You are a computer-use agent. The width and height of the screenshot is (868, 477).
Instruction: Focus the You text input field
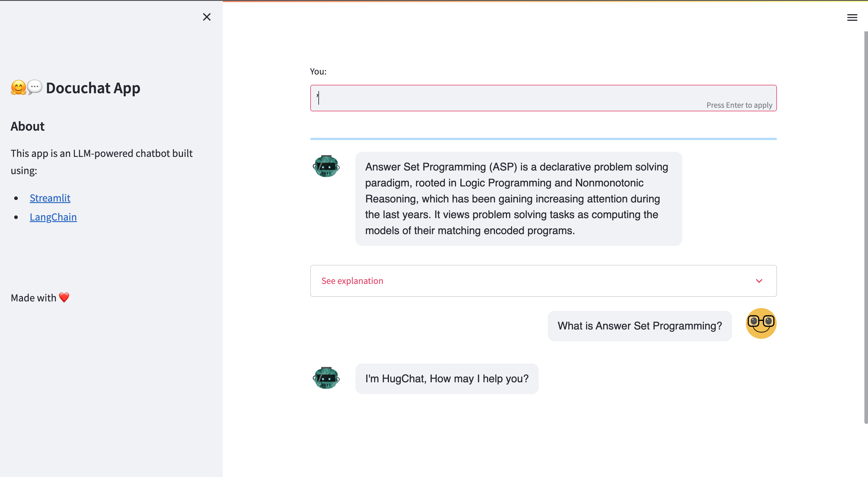[505, 98]
